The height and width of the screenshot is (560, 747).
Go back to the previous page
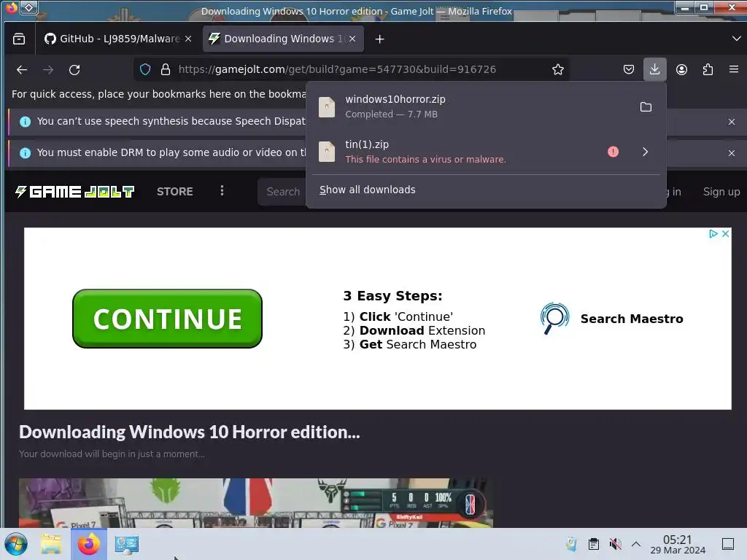point(22,69)
